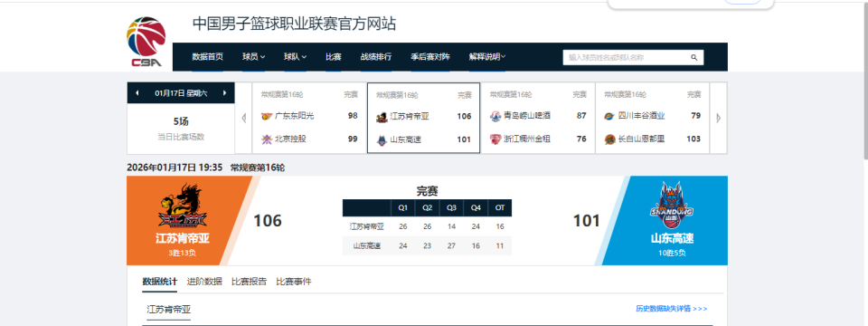The image size is (868, 326).
Task: Open 战绩排行 nav item
Action: point(376,56)
